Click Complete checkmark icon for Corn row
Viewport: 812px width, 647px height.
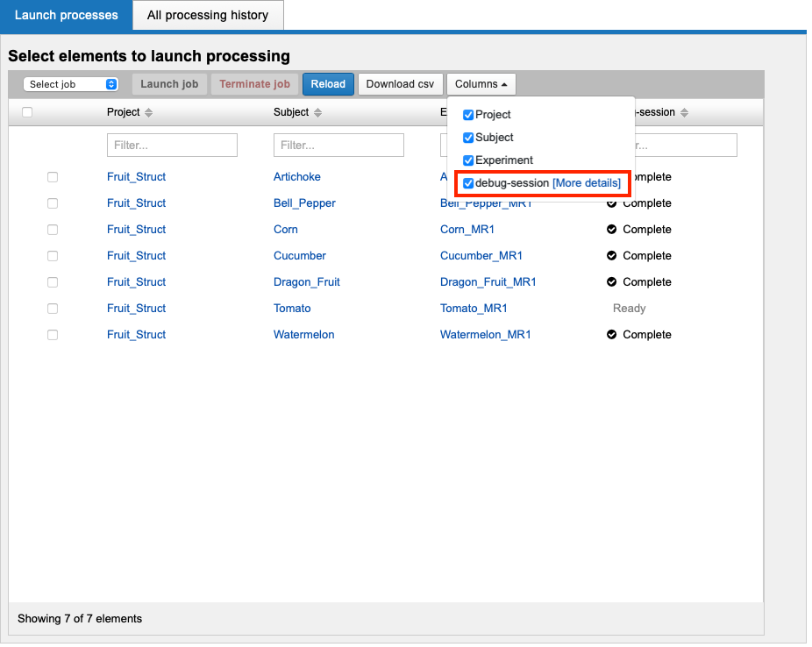(x=612, y=230)
